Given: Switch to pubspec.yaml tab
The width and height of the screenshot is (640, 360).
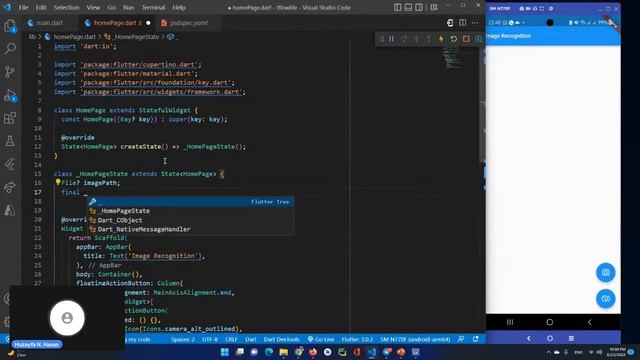Looking at the screenshot, I should click(x=189, y=23).
